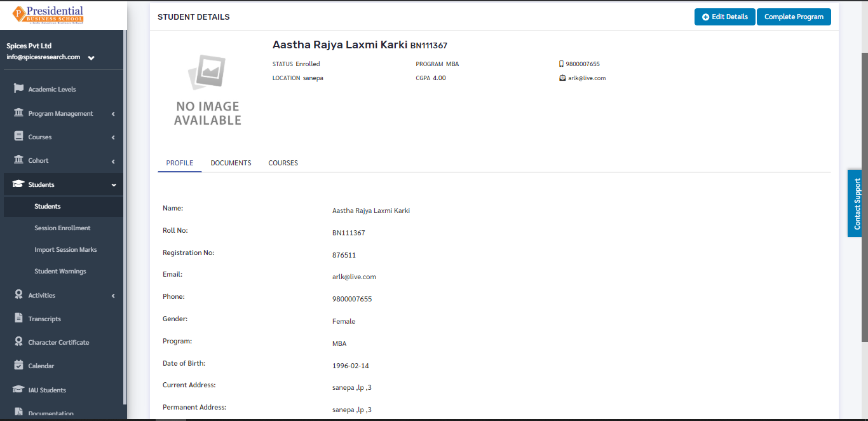Viewport: 868px width, 421px height.
Task: Expand the Spices Pvt Ltd account dropdown
Action: 91,58
